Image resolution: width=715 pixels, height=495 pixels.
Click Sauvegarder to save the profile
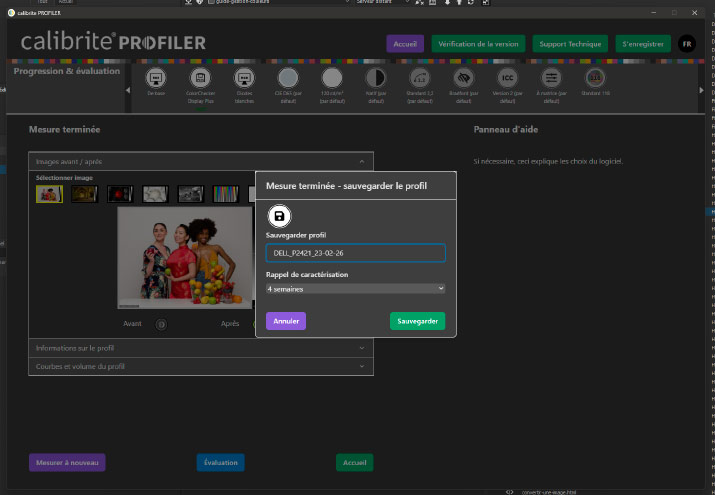click(x=417, y=321)
